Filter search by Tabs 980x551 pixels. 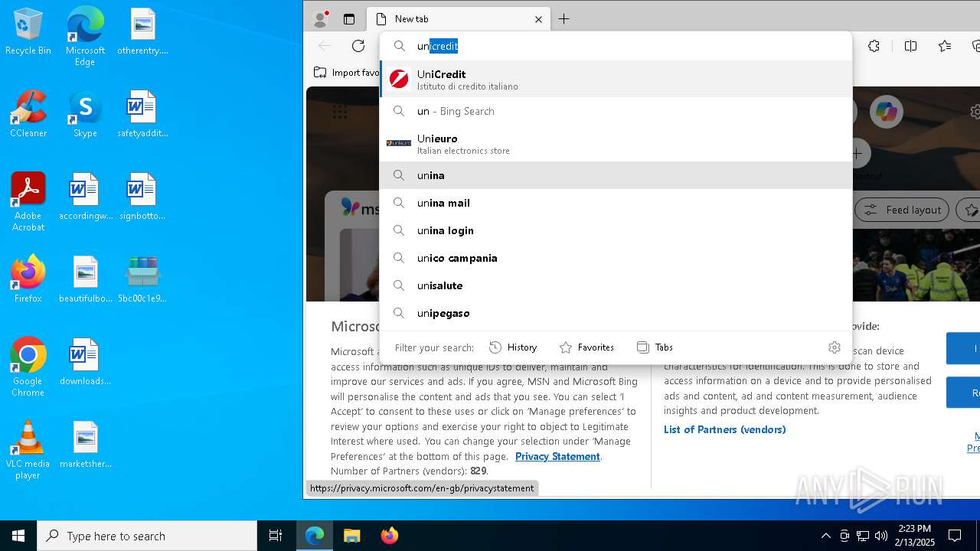click(x=655, y=347)
